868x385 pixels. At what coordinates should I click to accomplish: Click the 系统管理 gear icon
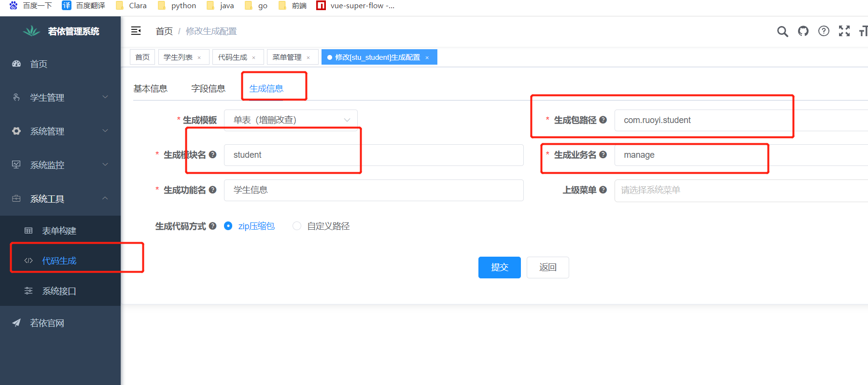16,131
